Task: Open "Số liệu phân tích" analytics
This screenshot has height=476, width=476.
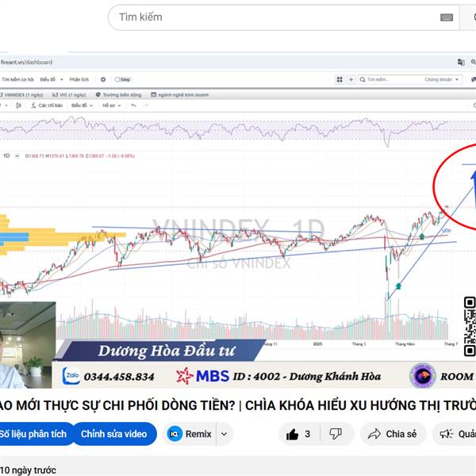Action: [x=35, y=434]
